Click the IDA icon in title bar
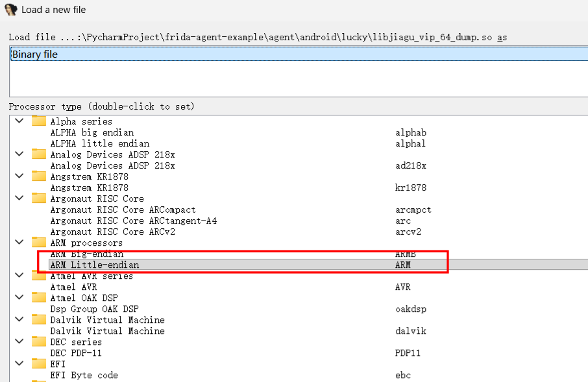 click(10, 10)
